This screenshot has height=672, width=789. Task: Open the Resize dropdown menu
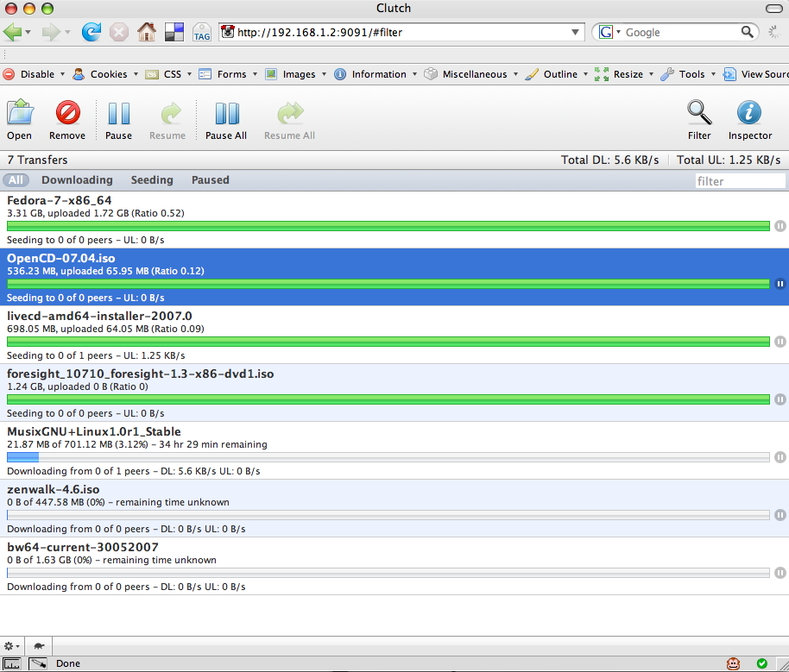[623, 74]
